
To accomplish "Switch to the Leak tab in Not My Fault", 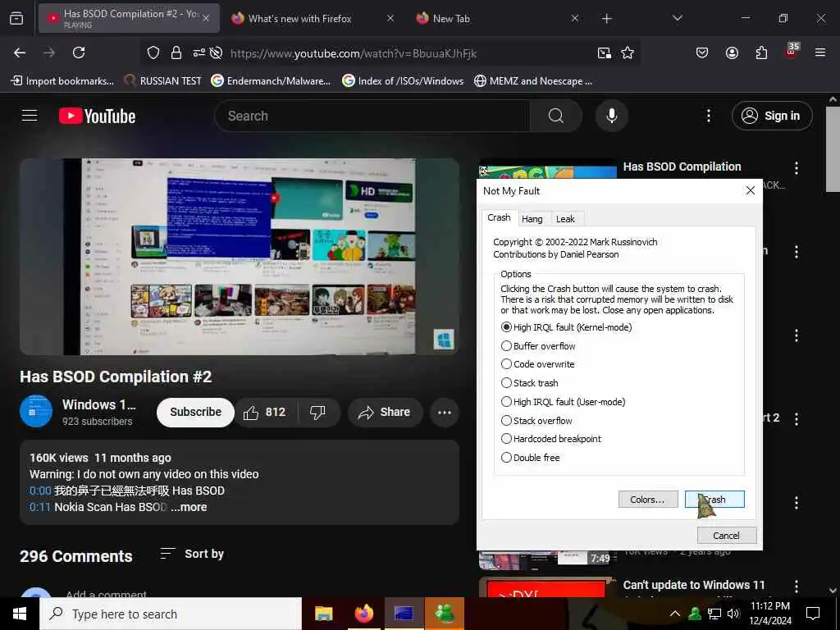I will coord(565,219).
